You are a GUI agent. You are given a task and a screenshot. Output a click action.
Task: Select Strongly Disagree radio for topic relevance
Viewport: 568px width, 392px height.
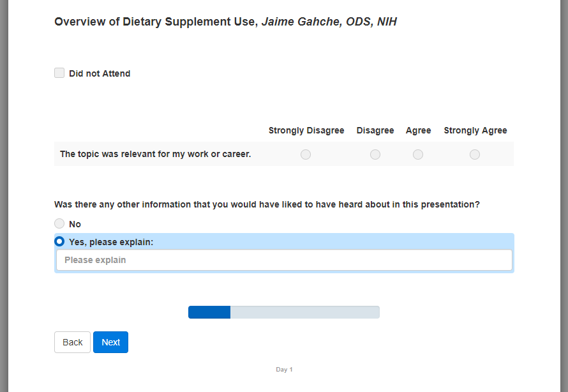coord(306,155)
